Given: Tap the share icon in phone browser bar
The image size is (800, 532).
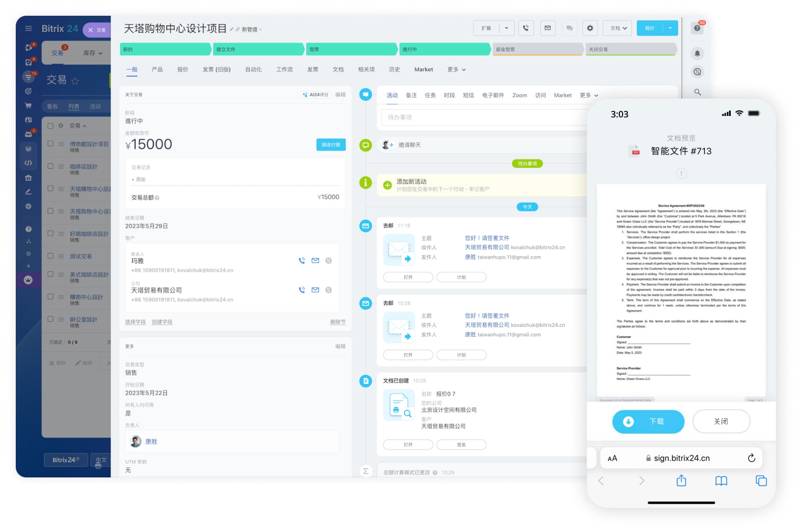Looking at the screenshot, I should (681, 481).
